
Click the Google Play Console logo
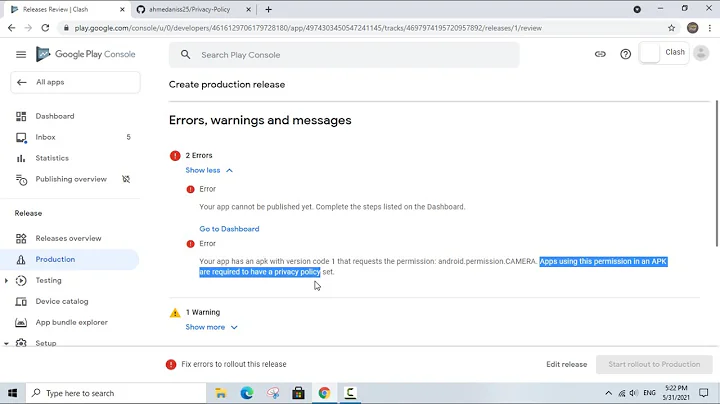click(x=86, y=54)
